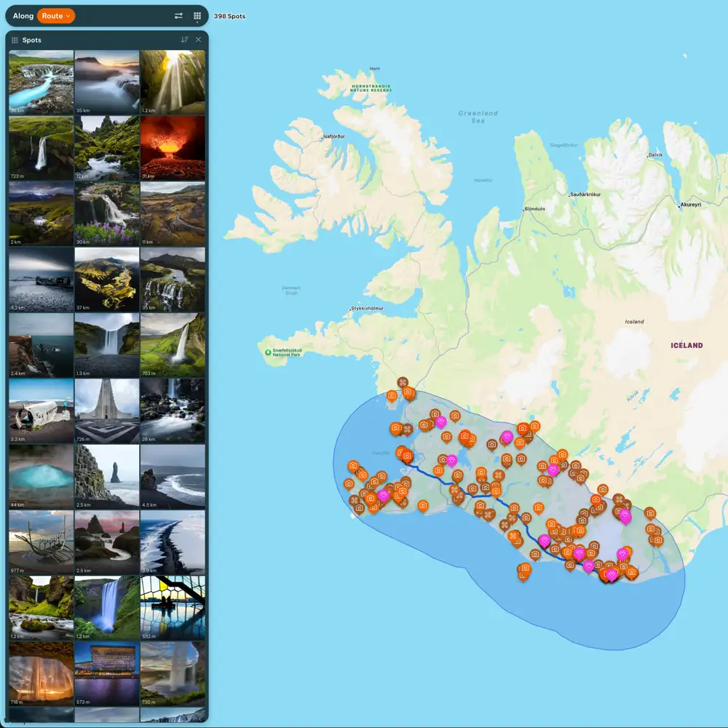Open green cliff waterfall photo, 723 m
The width and height of the screenshot is (728, 728).
41,148
